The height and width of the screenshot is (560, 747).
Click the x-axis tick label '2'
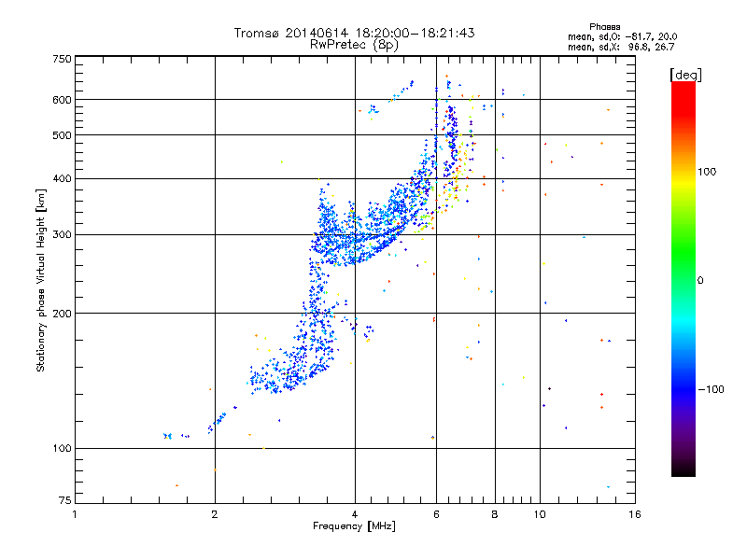point(215,514)
